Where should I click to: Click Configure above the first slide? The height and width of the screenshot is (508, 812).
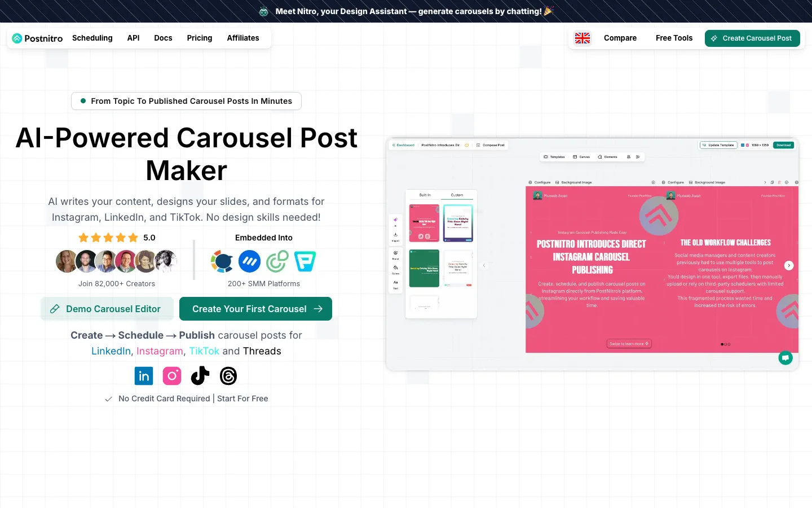click(540, 182)
